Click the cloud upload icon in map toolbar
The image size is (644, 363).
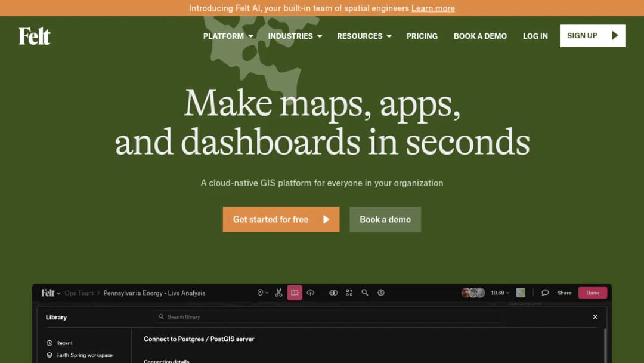click(x=311, y=293)
